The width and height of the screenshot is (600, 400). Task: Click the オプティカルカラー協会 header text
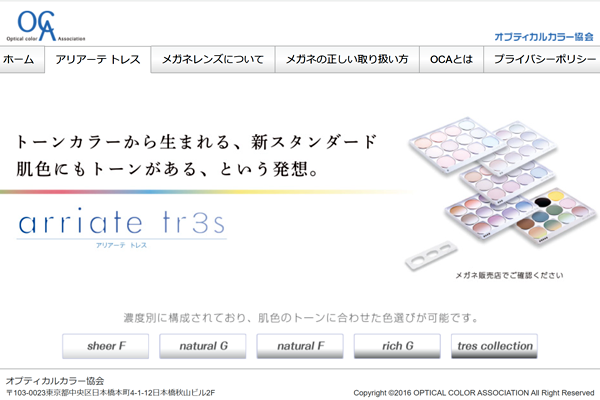click(544, 36)
